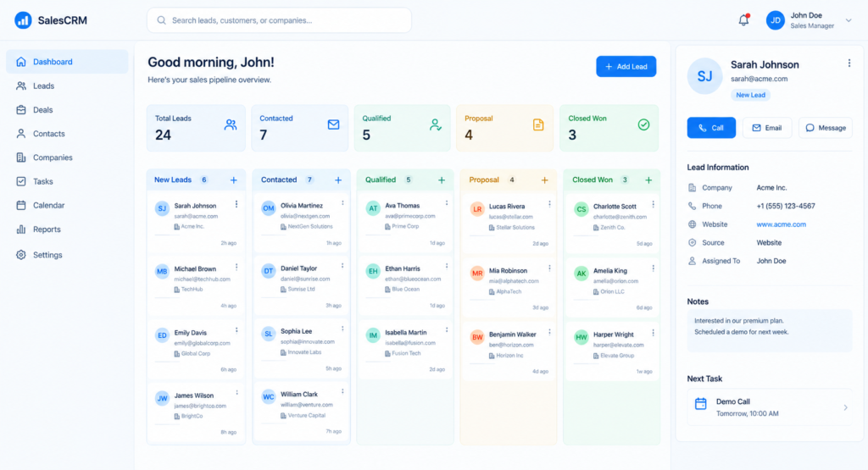The image size is (868, 470).
Task: Open Companies in the sidebar
Action: [67, 157]
